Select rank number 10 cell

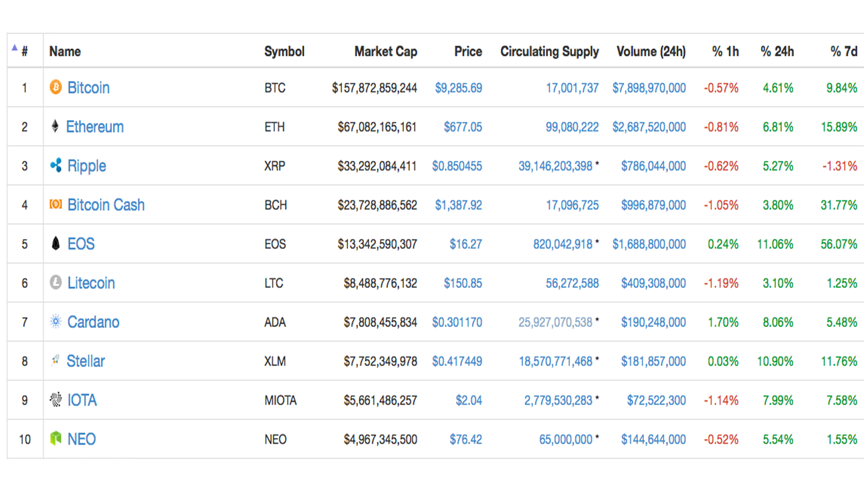pyautogui.click(x=25, y=439)
